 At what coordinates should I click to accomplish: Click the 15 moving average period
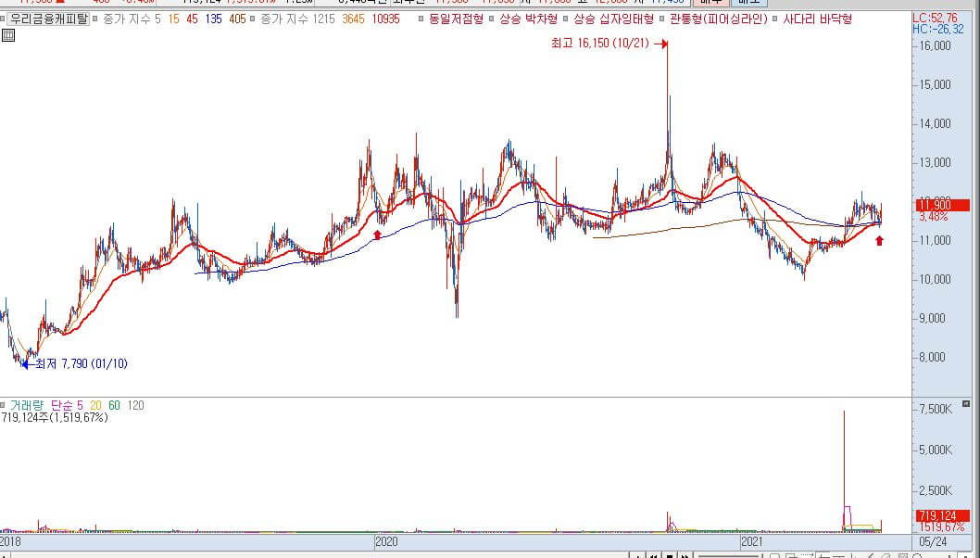[174, 19]
